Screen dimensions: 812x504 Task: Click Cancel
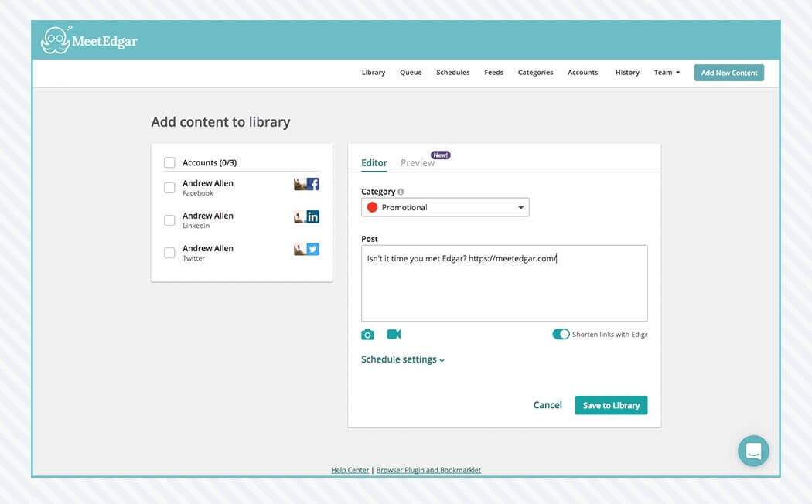548,405
